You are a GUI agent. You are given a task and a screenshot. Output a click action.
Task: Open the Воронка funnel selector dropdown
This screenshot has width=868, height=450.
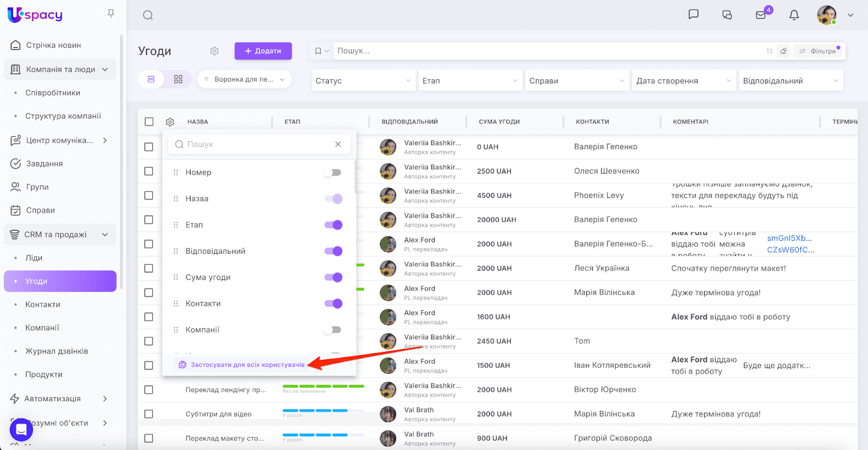tap(244, 79)
